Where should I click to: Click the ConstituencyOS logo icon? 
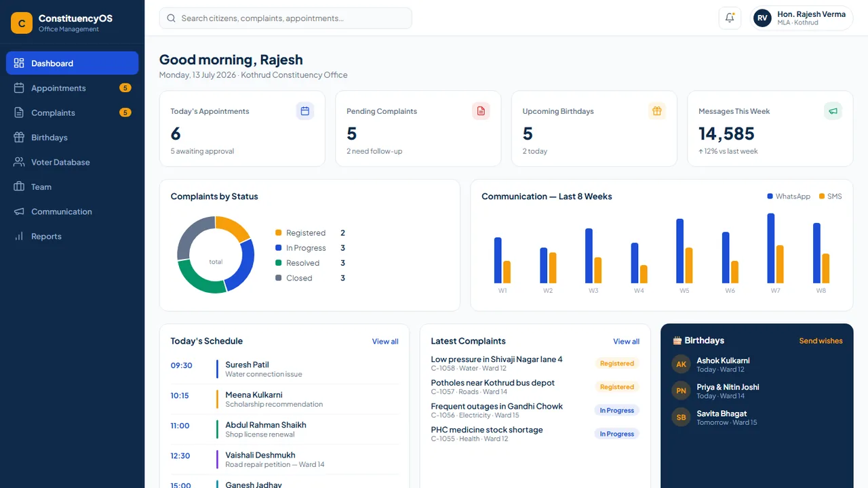click(22, 23)
